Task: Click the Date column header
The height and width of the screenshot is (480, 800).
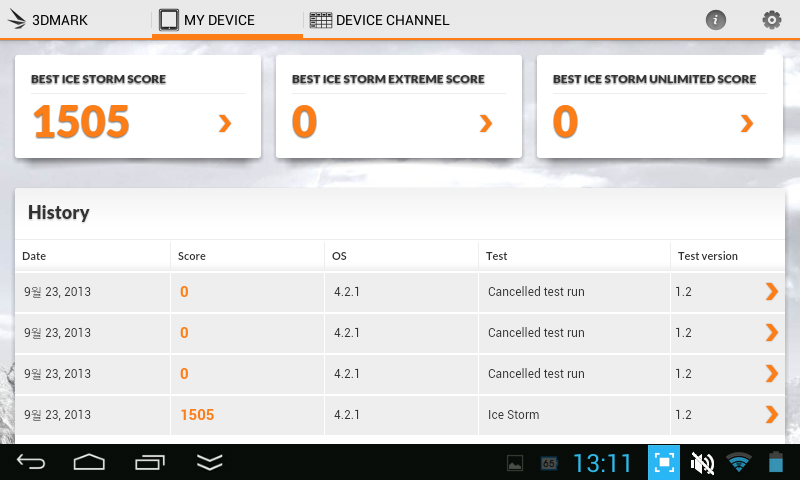Action: 34,256
